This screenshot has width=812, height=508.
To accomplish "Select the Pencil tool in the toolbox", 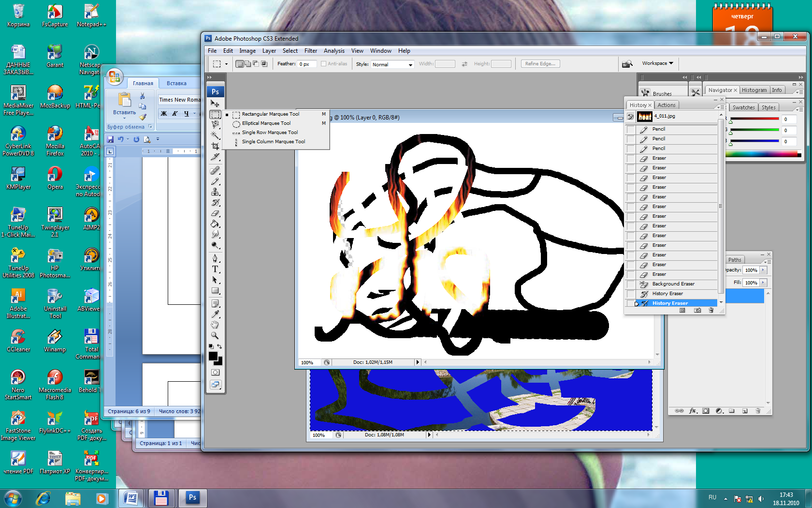I will [215, 181].
